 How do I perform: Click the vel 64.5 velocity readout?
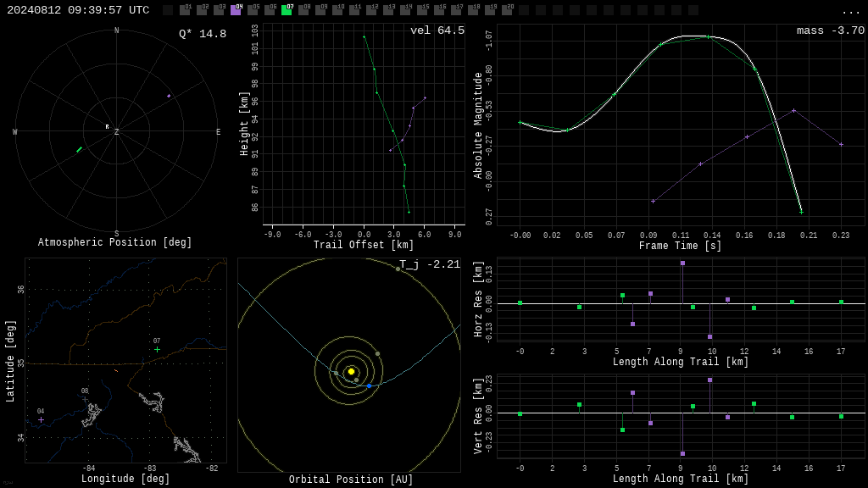coord(437,30)
